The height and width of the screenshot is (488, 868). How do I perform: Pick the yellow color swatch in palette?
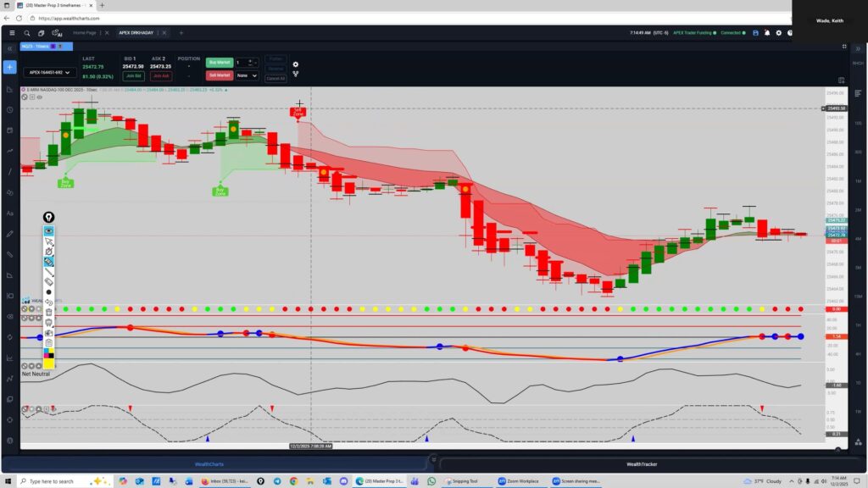coord(49,362)
